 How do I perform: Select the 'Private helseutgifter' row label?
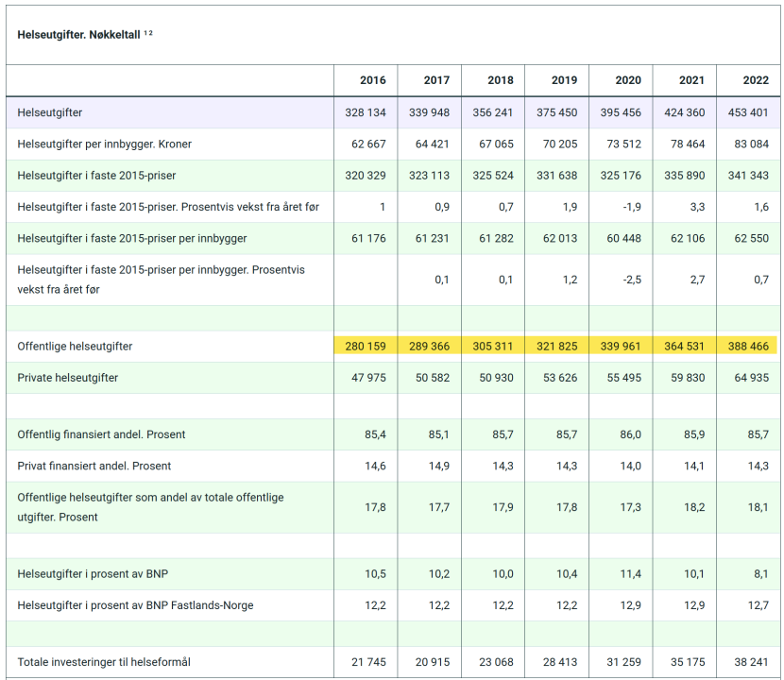(x=69, y=378)
